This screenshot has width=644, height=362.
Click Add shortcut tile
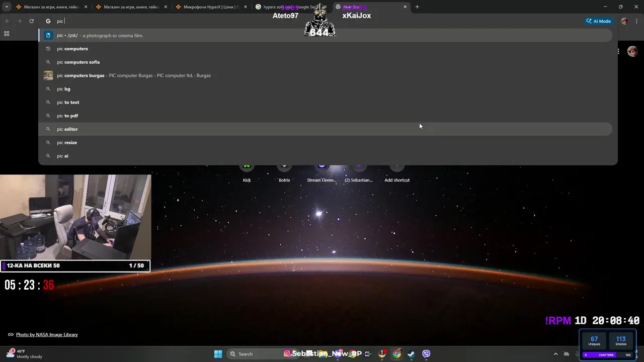(x=397, y=173)
